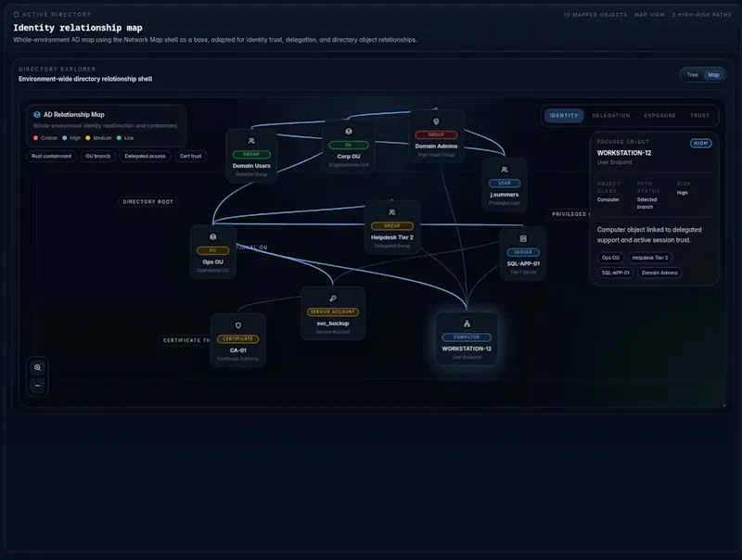Click the j.summers user icon

pos(504,170)
